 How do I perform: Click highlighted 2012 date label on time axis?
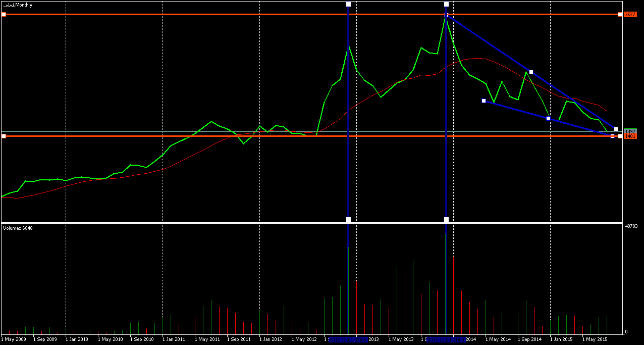coord(348,339)
